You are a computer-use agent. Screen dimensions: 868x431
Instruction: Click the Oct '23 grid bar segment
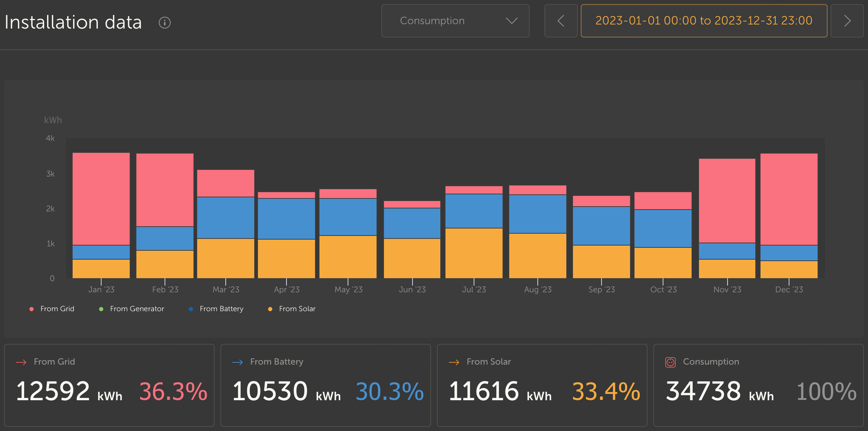[x=663, y=201]
